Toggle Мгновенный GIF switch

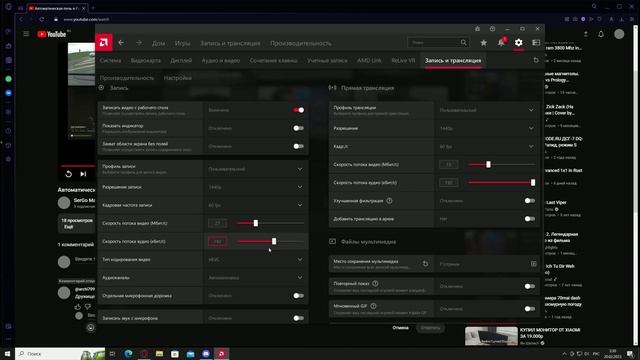[x=529, y=309]
